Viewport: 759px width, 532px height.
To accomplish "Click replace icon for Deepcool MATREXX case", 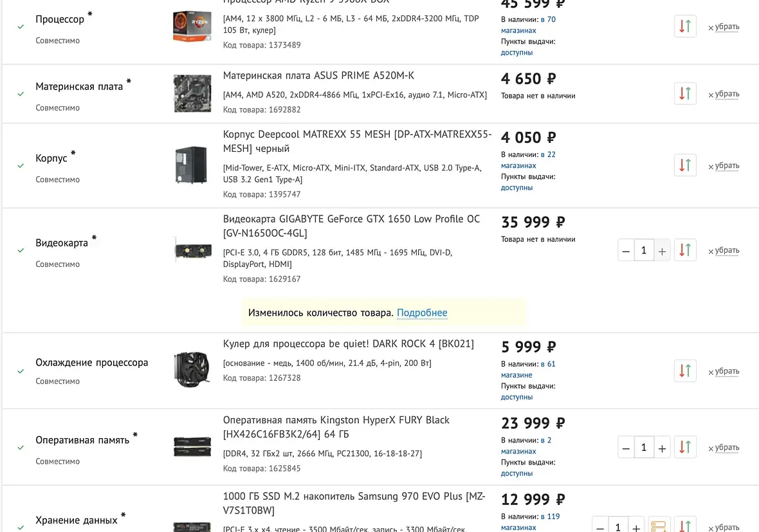I will (686, 165).
